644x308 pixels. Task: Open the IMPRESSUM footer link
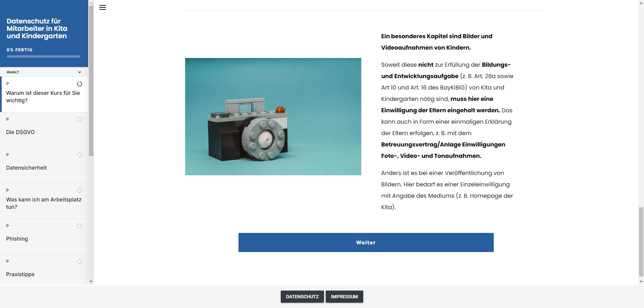(x=344, y=297)
